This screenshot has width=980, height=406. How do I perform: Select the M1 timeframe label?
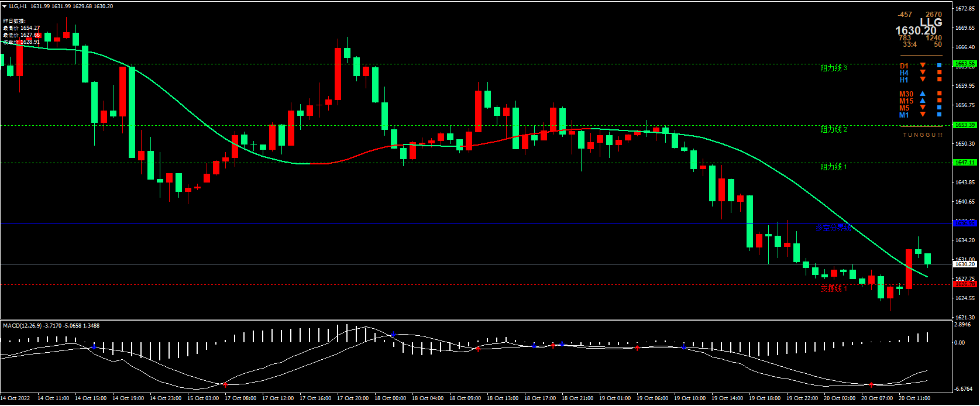(904, 115)
